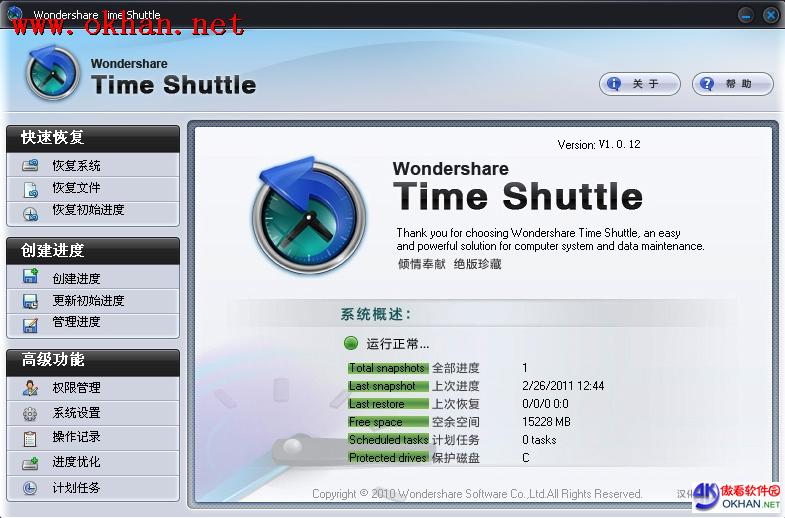Open 权限管理 permission management
Screen dimensions: 785x518
click(x=93, y=388)
